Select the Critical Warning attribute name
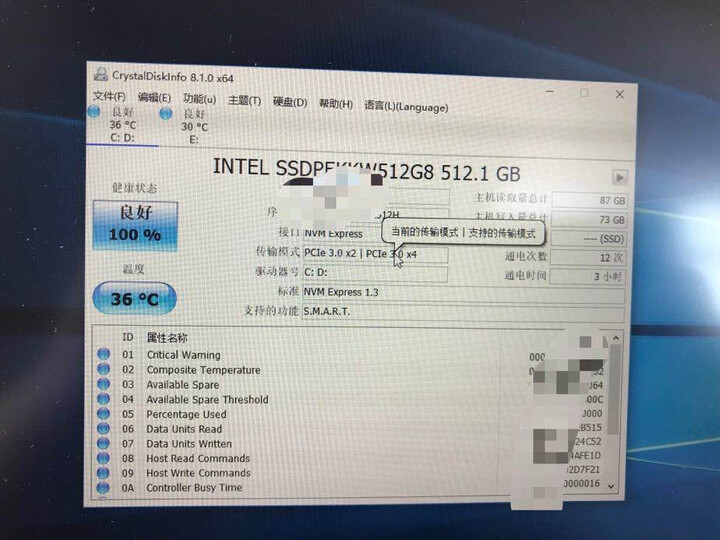 pyautogui.click(x=184, y=355)
